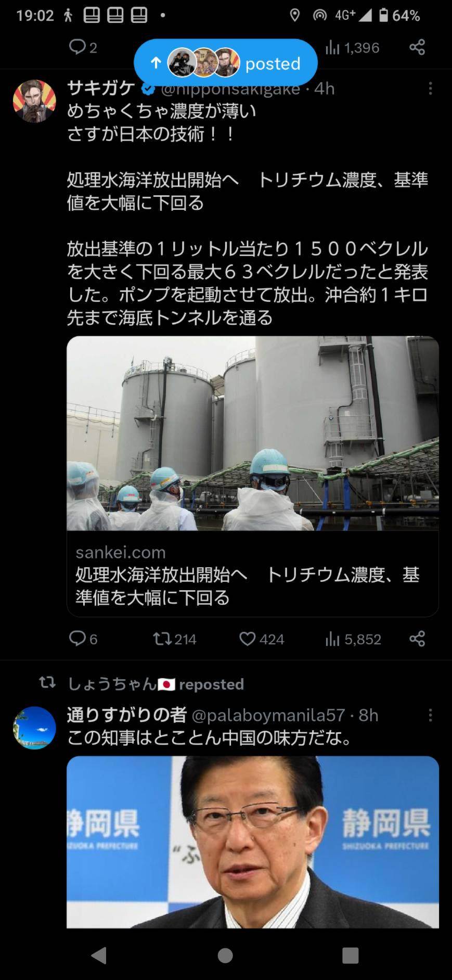
Task: Share the top post via share icon
Action: point(417,47)
